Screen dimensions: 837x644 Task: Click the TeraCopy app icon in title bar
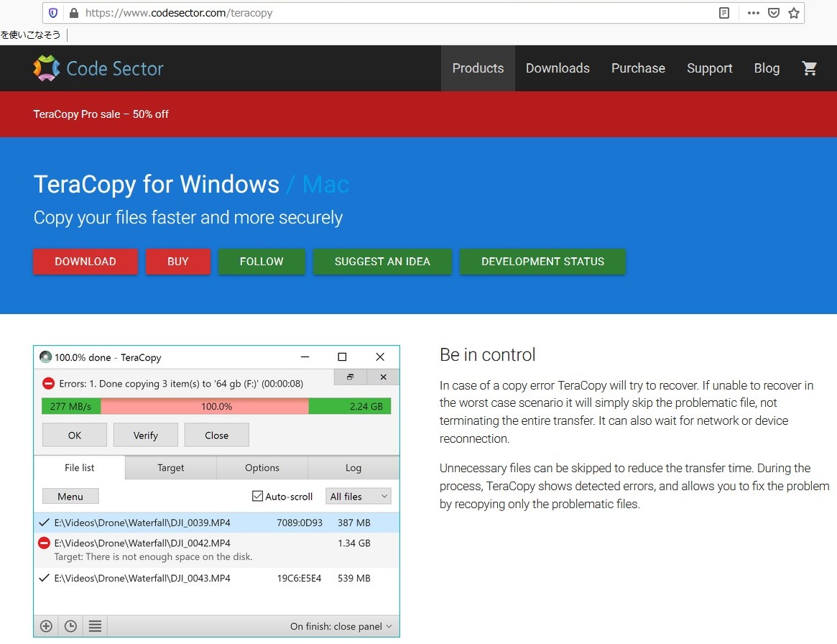[46, 356]
